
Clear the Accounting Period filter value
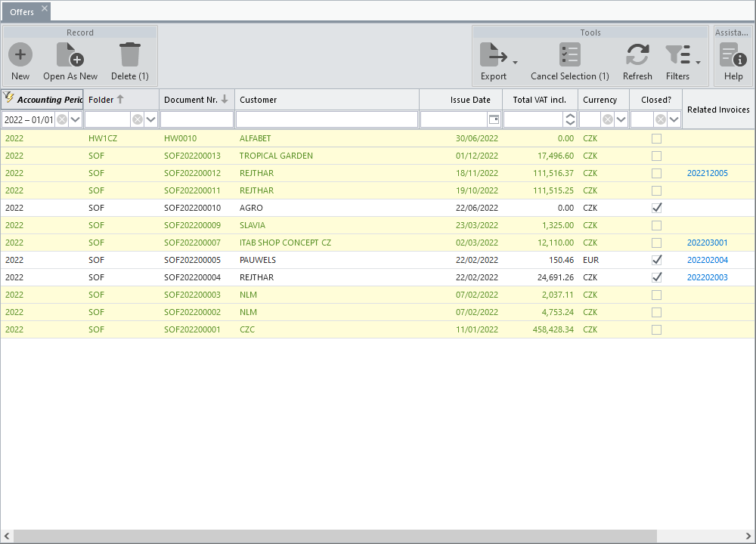coord(62,119)
